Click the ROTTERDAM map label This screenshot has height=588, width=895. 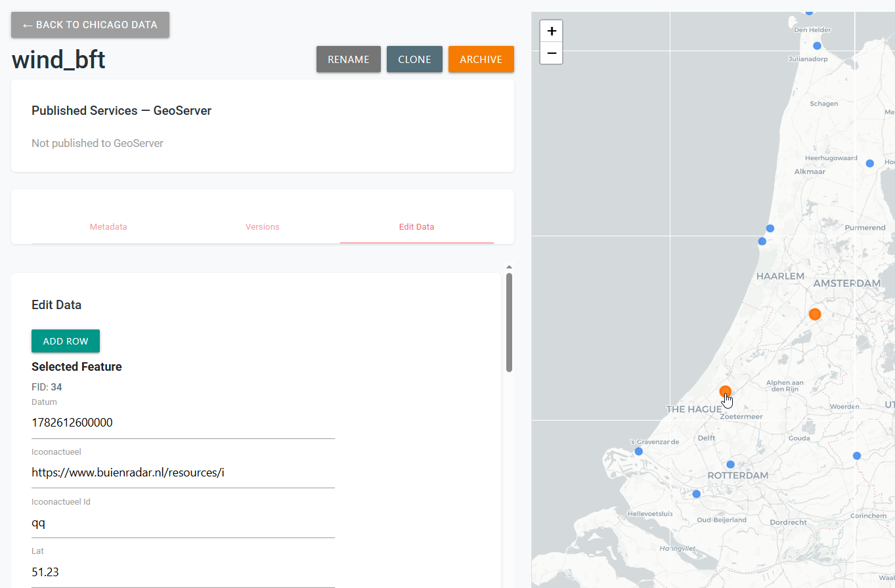tap(737, 475)
